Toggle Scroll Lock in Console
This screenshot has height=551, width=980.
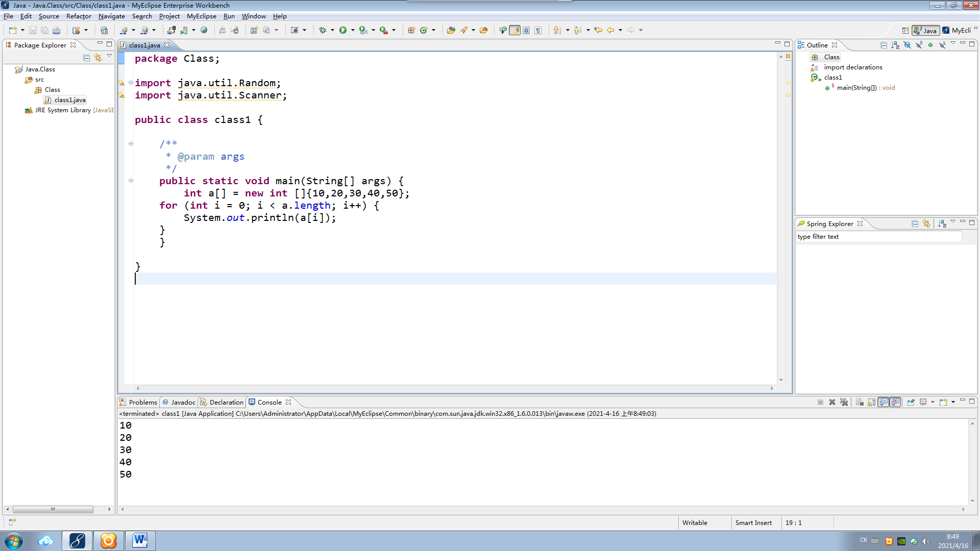pos(871,402)
